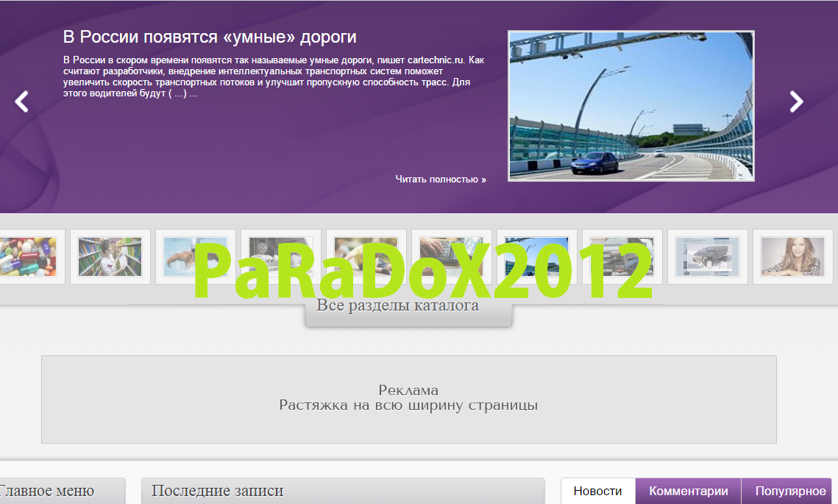Click the article excerpt about cartechnic.ru
The height and width of the screenshot is (504, 838).
coord(274,77)
